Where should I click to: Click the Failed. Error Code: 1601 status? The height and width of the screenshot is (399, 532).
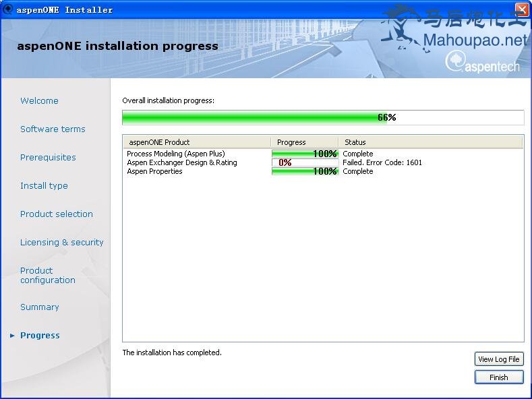click(382, 162)
